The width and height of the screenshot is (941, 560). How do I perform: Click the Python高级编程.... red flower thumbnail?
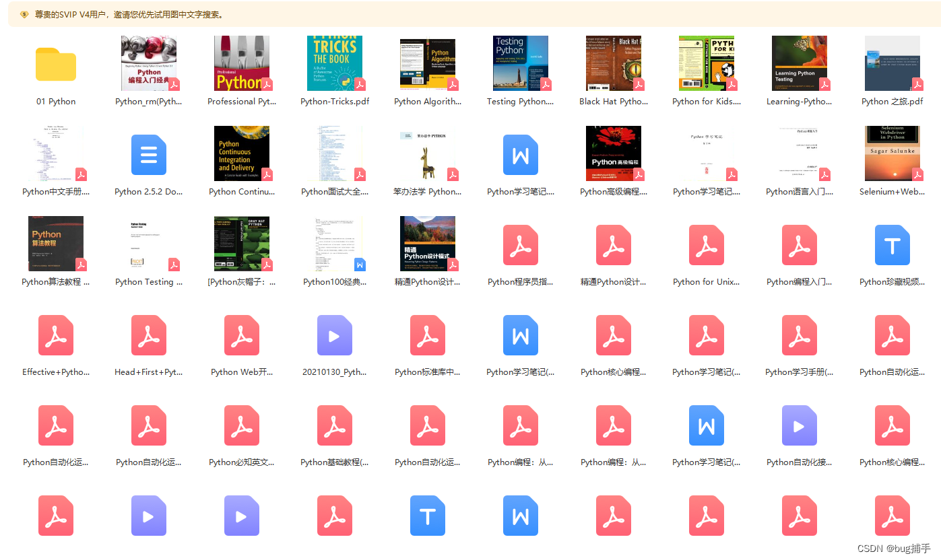614,153
